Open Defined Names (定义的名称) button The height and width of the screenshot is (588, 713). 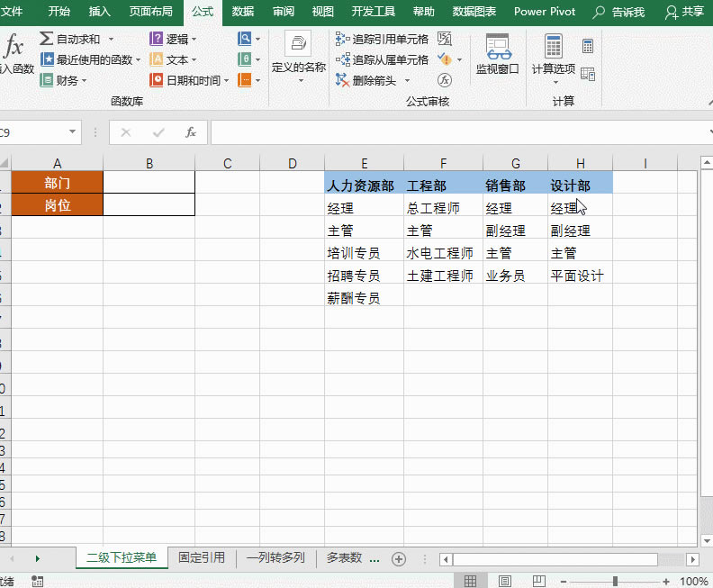click(x=298, y=54)
